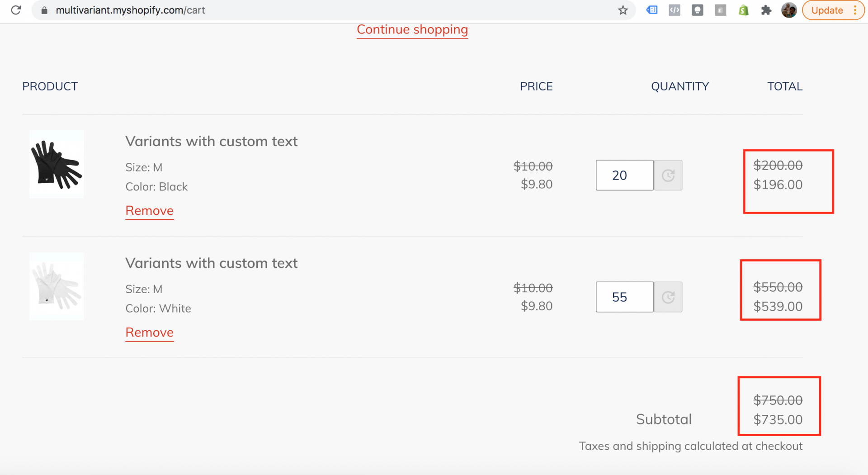Click the Update button in Chrome

[827, 10]
